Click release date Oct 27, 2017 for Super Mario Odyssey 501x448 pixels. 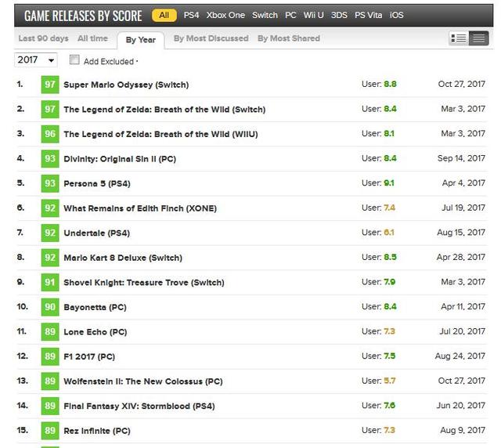click(x=461, y=84)
